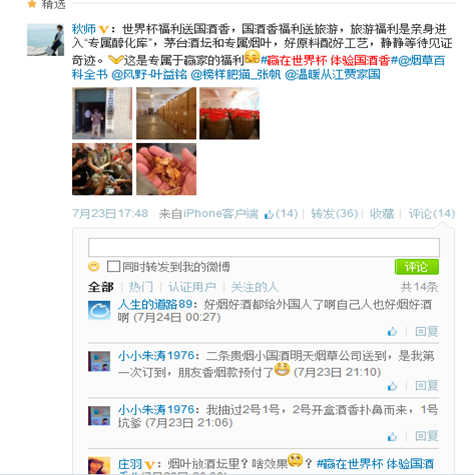
Task: Like 小小朱涛1976's comment about 二条贵烟
Action: [x=392, y=386]
